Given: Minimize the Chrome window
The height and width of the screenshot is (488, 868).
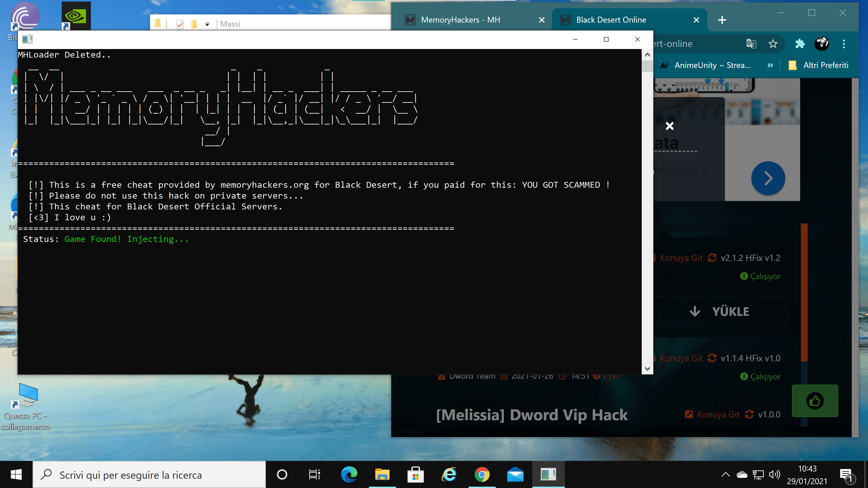Looking at the screenshot, I should pyautogui.click(x=781, y=13).
